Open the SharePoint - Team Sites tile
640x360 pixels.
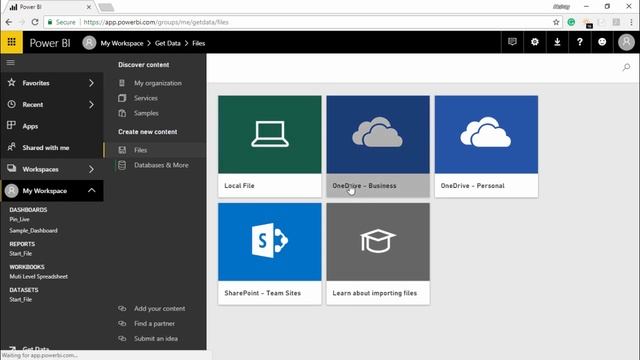pos(270,254)
